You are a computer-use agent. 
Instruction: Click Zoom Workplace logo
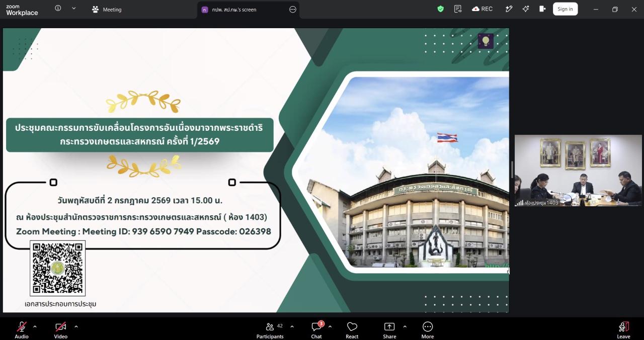[22, 10]
